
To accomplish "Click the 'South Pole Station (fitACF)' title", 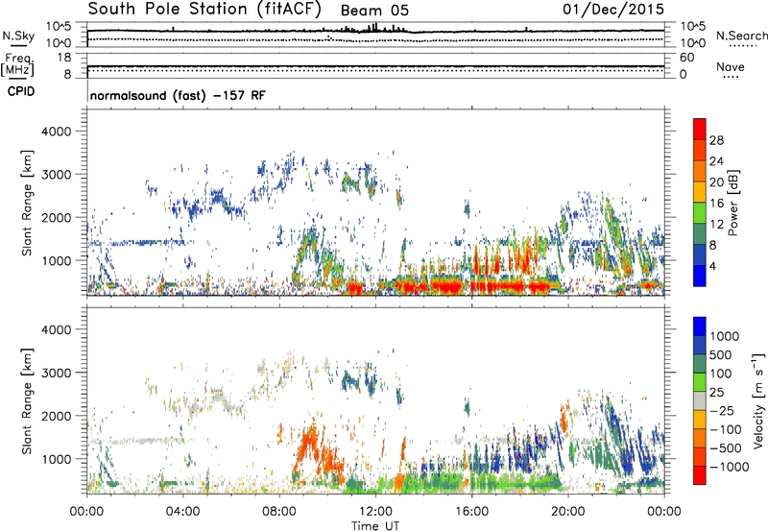I will (204, 10).
